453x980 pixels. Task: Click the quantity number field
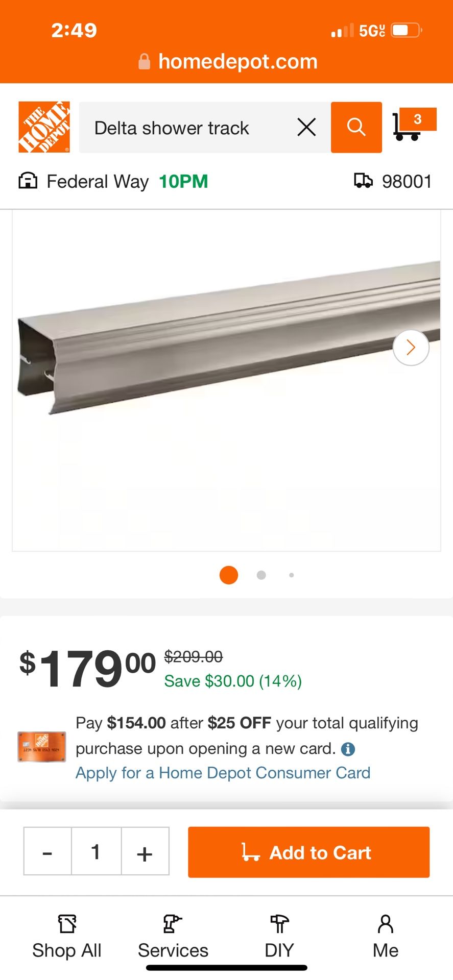click(96, 851)
